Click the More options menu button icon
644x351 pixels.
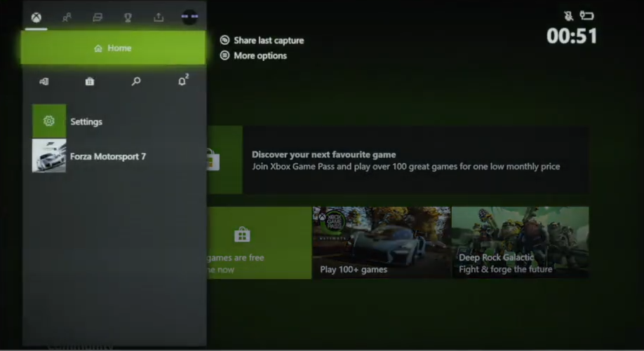pyautogui.click(x=224, y=55)
